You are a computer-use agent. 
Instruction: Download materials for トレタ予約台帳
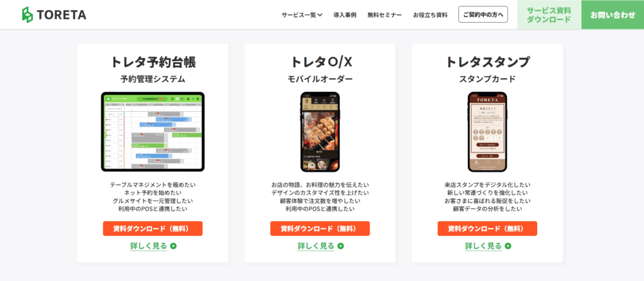click(x=153, y=228)
